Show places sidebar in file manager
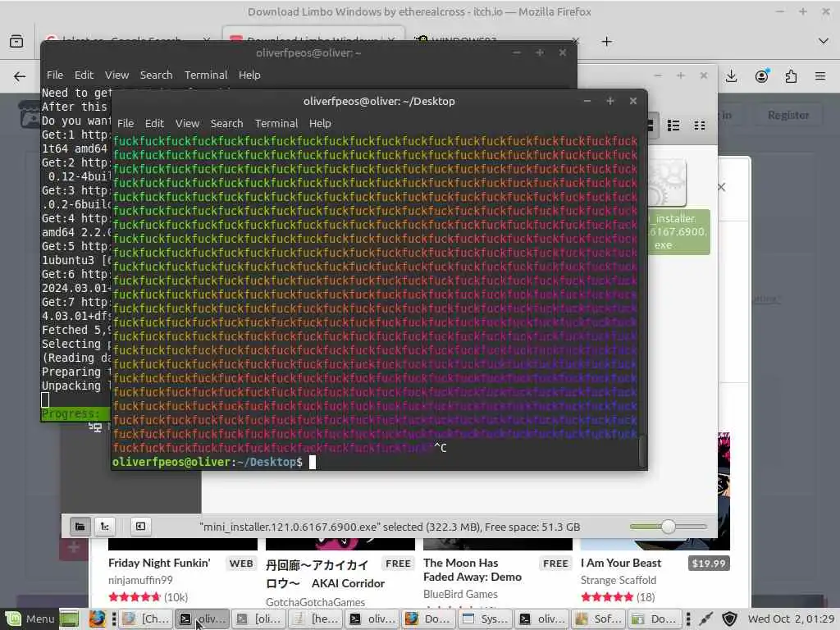Viewport: 840px width, 630px height. 80,527
